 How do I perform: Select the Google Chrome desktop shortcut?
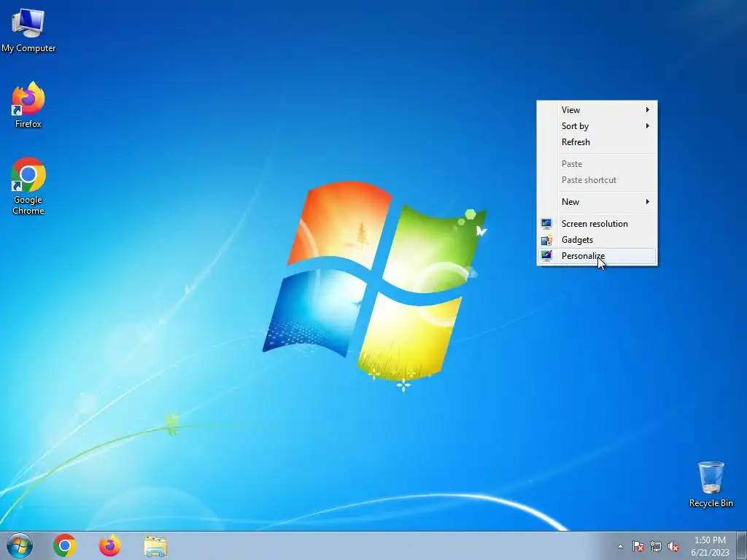[x=28, y=186]
